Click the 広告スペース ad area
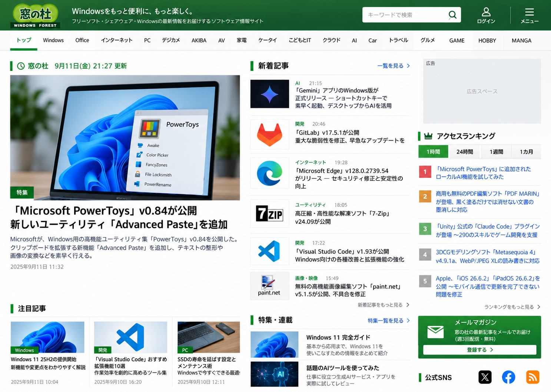This screenshot has height=392, width=551. point(482,91)
